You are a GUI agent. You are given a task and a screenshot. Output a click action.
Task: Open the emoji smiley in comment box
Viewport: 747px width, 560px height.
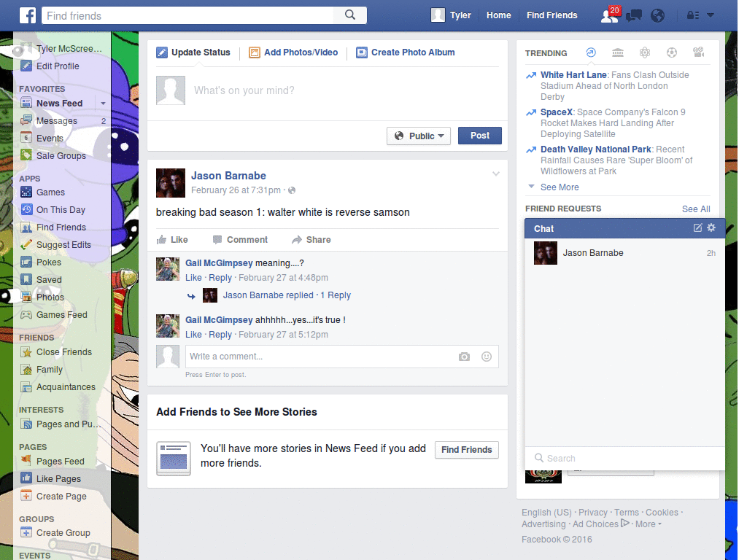487,357
